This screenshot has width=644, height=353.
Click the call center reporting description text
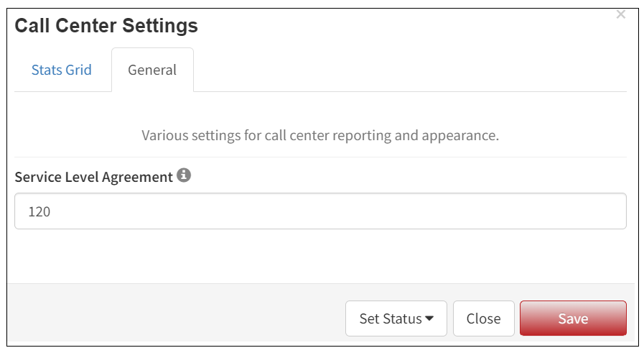point(320,135)
